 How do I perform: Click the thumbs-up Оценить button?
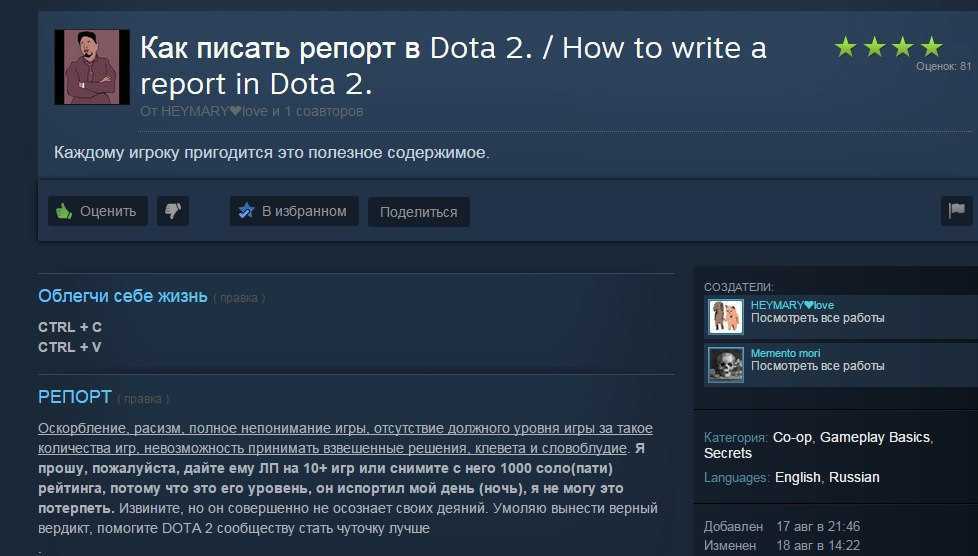tap(98, 211)
